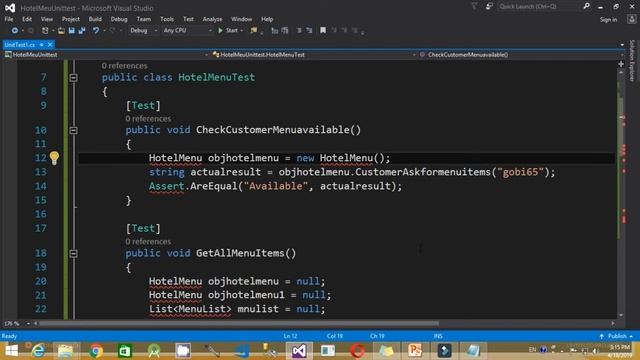Click the Save file icon
The height and width of the screenshot is (360, 640).
tap(71, 31)
